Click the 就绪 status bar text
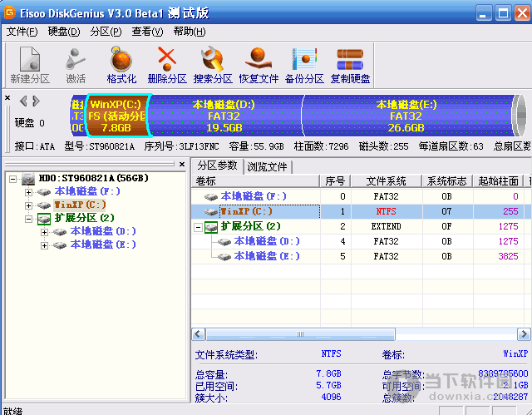This screenshot has width=532, height=415. (x=13, y=411)
